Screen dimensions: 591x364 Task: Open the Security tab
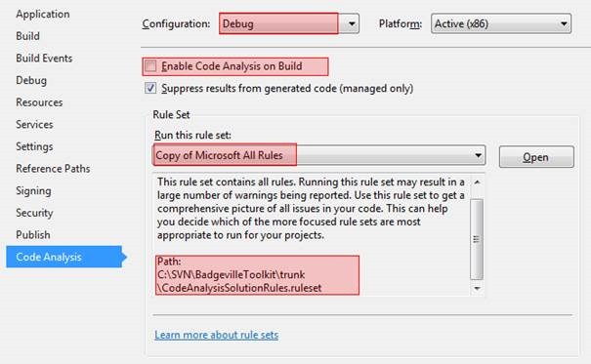pos(34,213)
